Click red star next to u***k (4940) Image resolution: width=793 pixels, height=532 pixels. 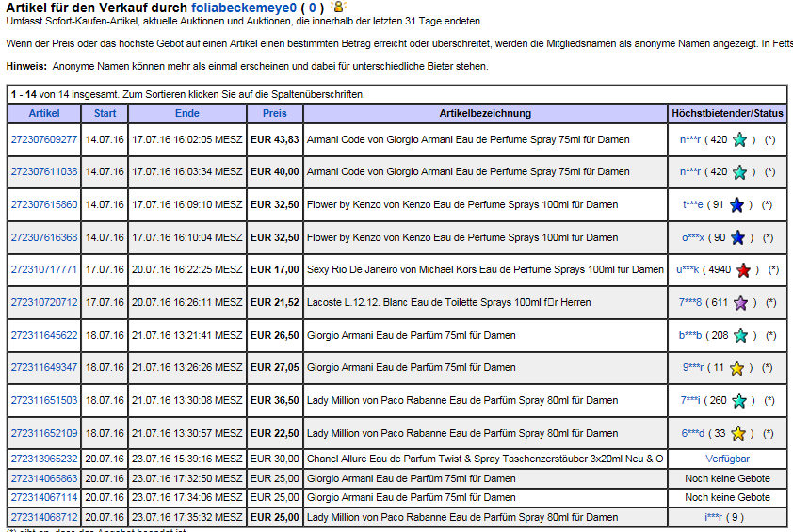(x=743, y=270)
